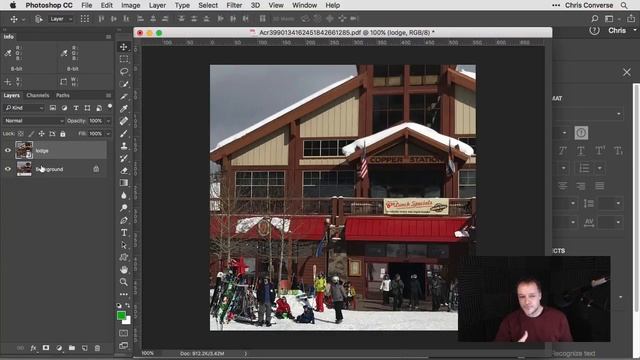Select the Rectangular Marquee tool
The width and height of the screenshot is (640, 360).
(124, 59)
